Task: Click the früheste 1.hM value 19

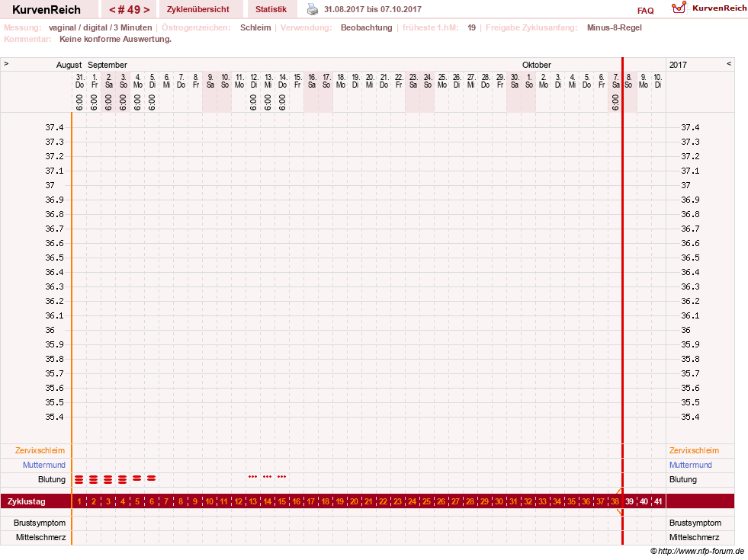Action: click(x=471, y=27)
